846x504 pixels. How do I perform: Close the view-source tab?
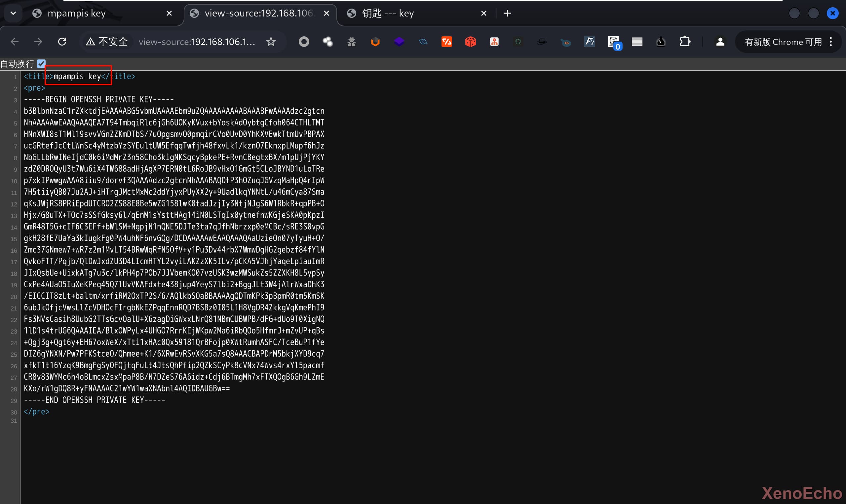pyautogui.click(x=326, y=13)
